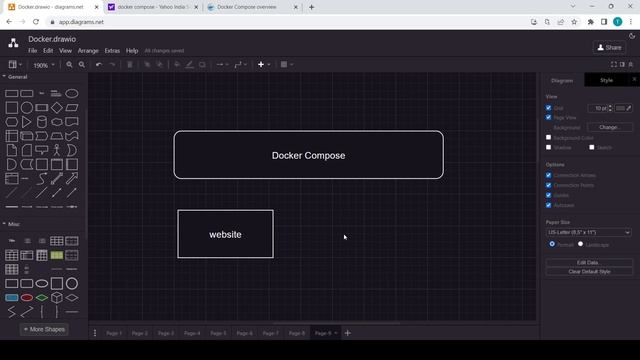This screenshot has height=360, width=640.
Task: Open the connection arrow style dropdown
Action: tap(222, 64)
